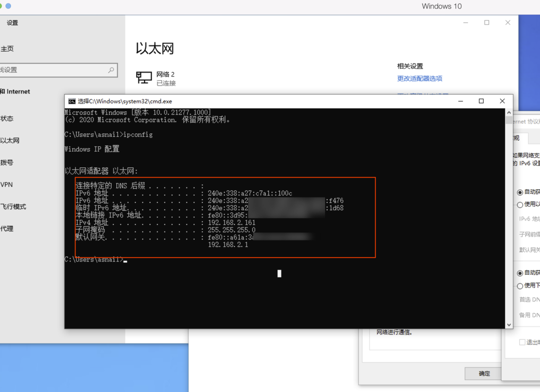Open 以太网 in Settings sidebar
Viewport: 540px width, 392px height.
pyautogui.click(x=9, y=140)
